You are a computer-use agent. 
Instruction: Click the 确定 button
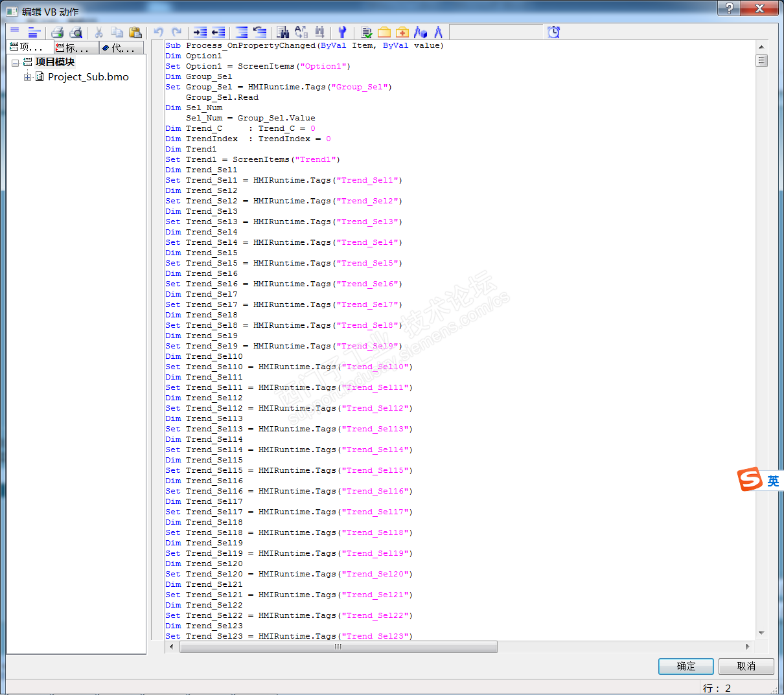point(686,666)
